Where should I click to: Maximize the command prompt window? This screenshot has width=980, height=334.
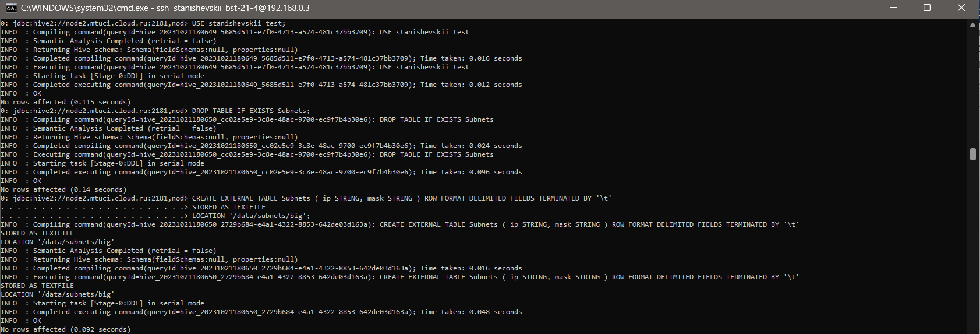[x=927, y=8]
